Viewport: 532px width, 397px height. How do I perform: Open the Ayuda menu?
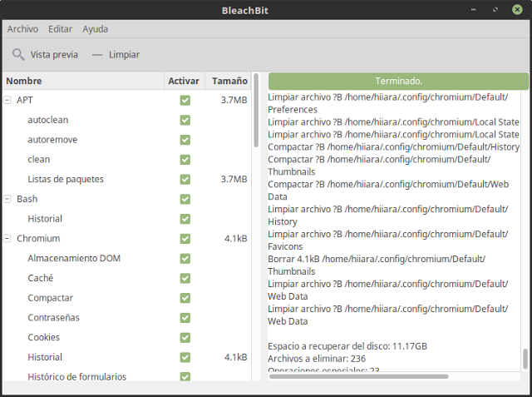coord(95,29)
